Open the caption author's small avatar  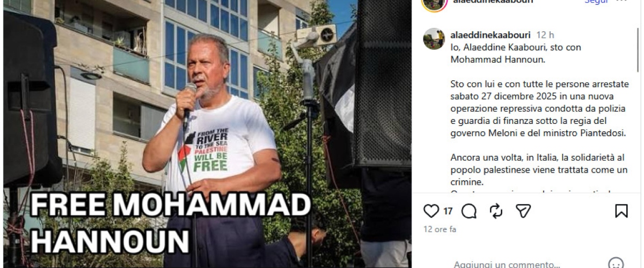(434, 39)
